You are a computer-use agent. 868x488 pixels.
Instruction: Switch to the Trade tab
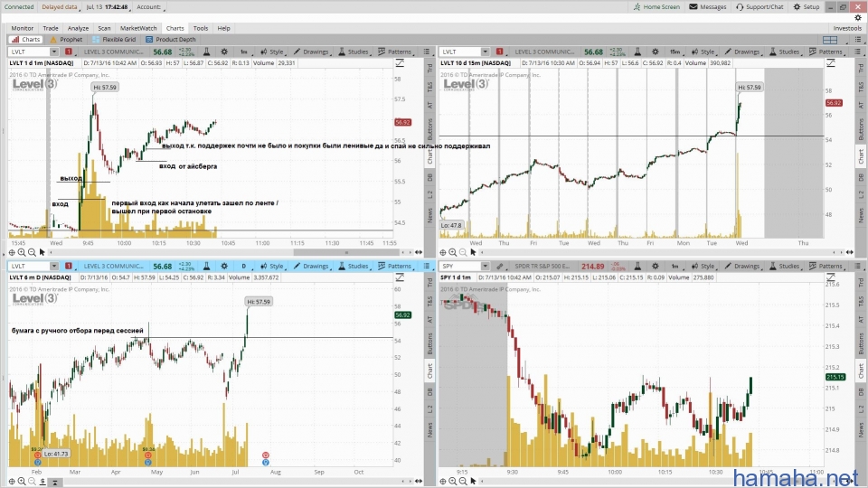point(51,28)
